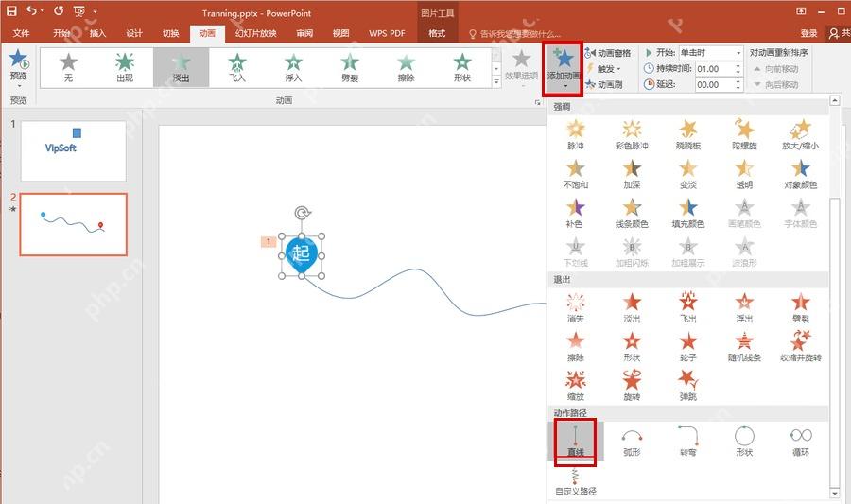851x504 pixels.
Task: Choose the 对象颜色 effect
Action: click(800, 174)
